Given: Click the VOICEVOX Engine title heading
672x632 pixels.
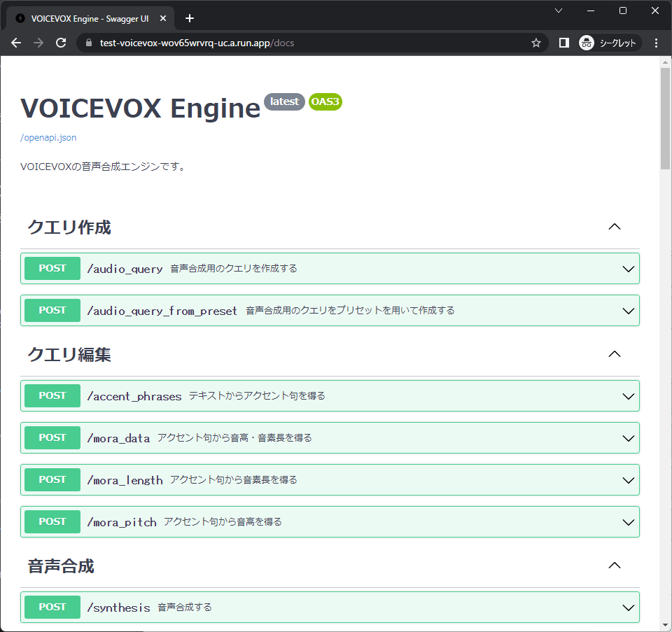Looking at the screenshot, I should pyautogui.click(x=141, y=108).
